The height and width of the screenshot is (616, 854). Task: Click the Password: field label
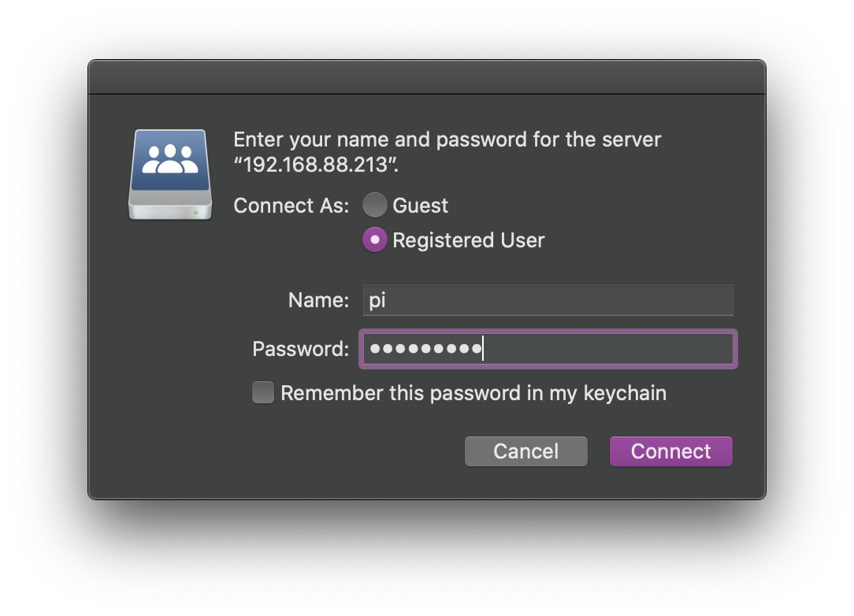pyautogui.click(x=301, y=349)
